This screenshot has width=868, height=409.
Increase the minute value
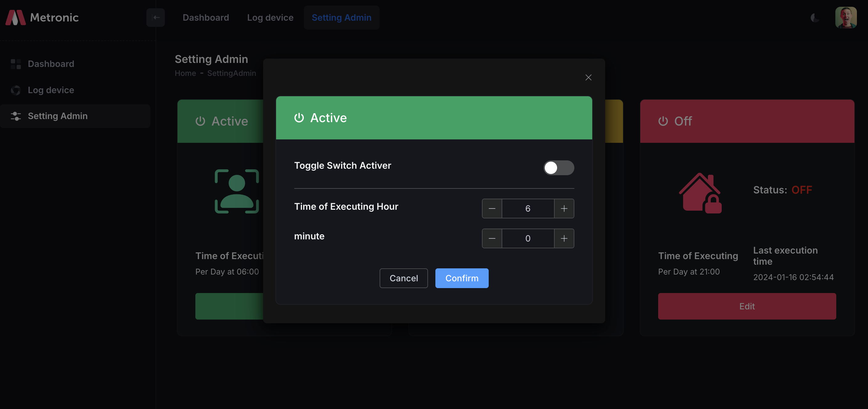tap(564, 238)
